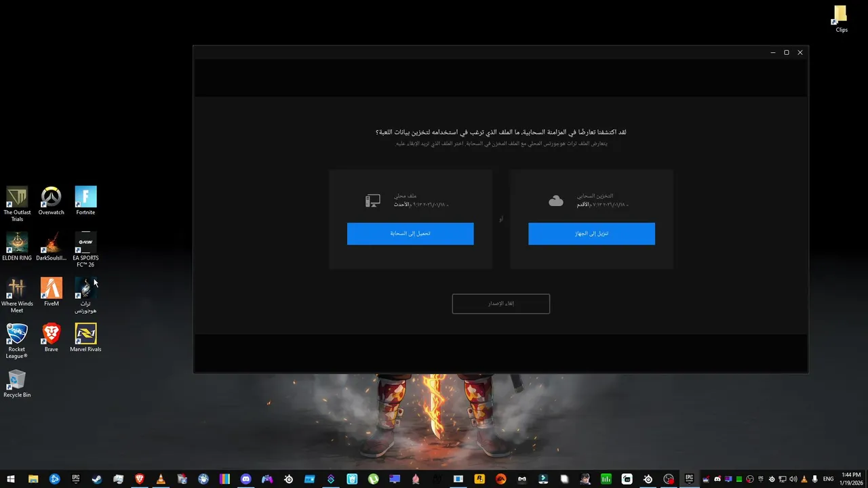Select the Hogwarts Legacy (تراث هوجورتس) shortcut
868x488 pixels.
pyautogui.click(x=85, y=295)
